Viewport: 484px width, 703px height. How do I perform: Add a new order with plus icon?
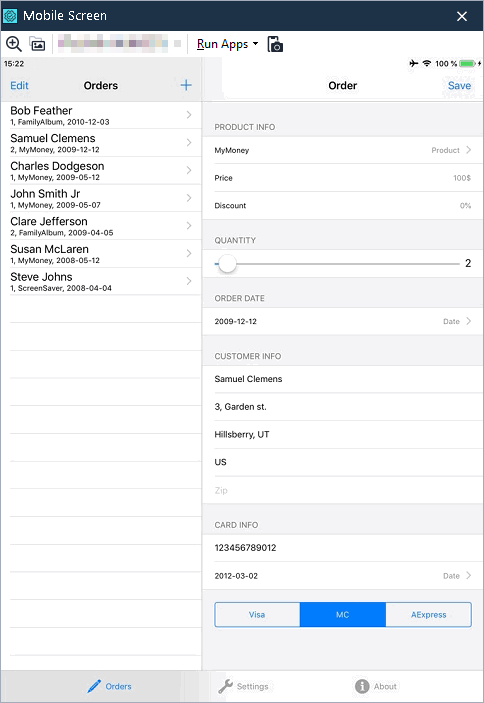coord(186,85)
